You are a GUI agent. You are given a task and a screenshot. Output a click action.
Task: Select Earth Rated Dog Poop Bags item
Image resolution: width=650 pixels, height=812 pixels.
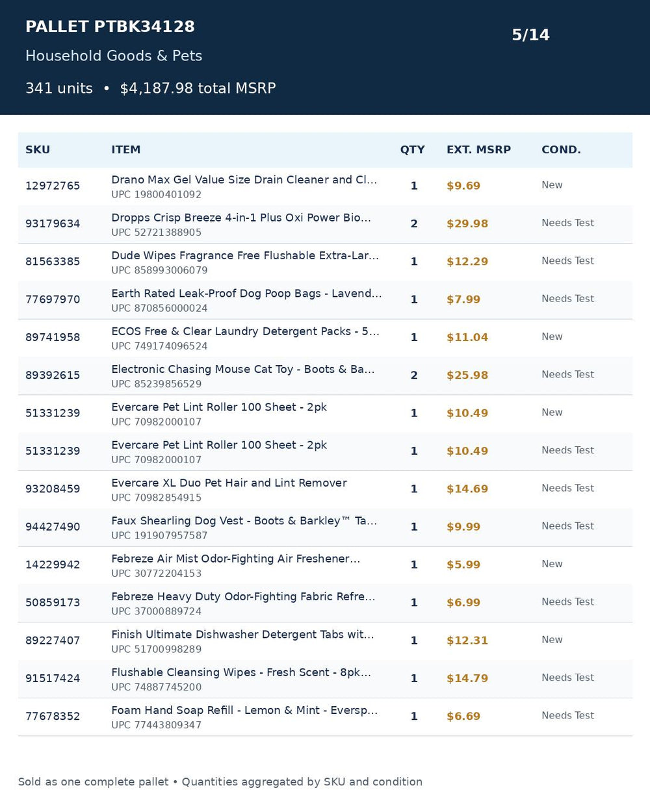[x=246, y=294]
